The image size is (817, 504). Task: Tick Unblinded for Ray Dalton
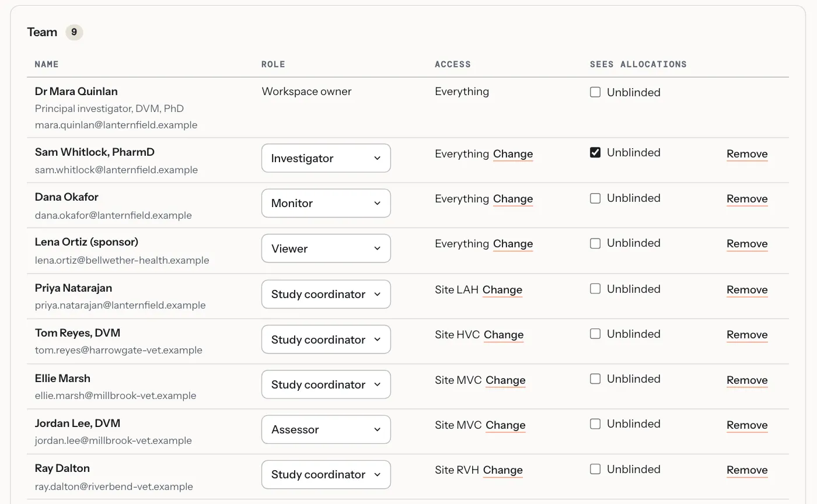595,469
